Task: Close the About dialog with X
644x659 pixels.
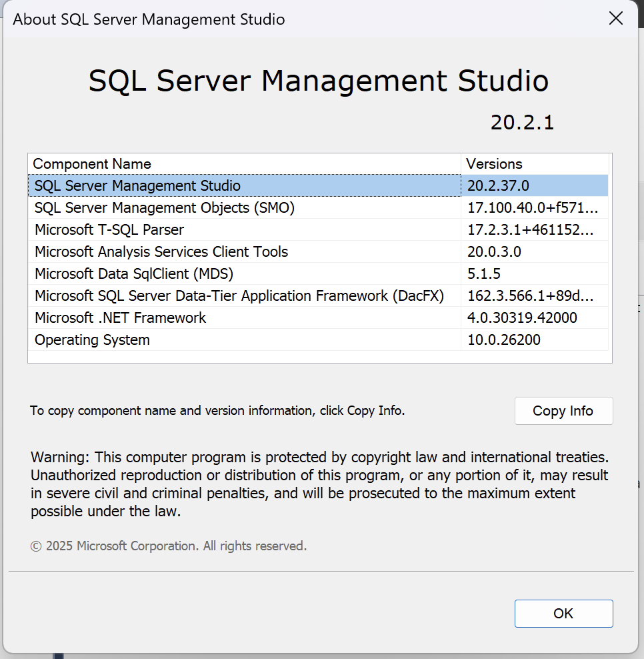Action: tap(615, 18)
